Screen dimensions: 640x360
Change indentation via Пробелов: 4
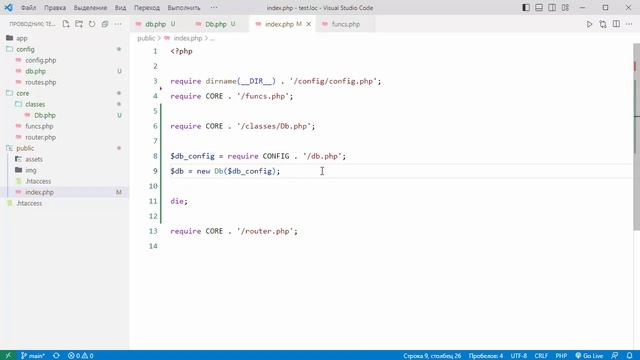486,356
